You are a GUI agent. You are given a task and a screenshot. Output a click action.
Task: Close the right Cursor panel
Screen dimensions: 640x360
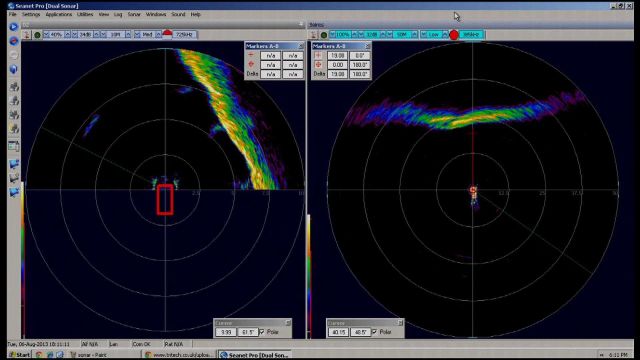pyautogui.click(x=400, y=323)
